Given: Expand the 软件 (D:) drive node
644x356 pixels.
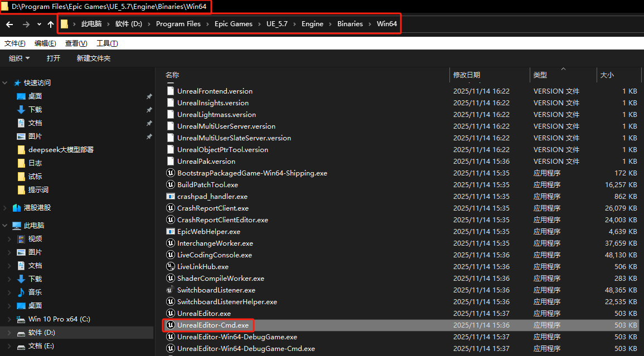Looking at the screenshot, I should click(9, 333).
